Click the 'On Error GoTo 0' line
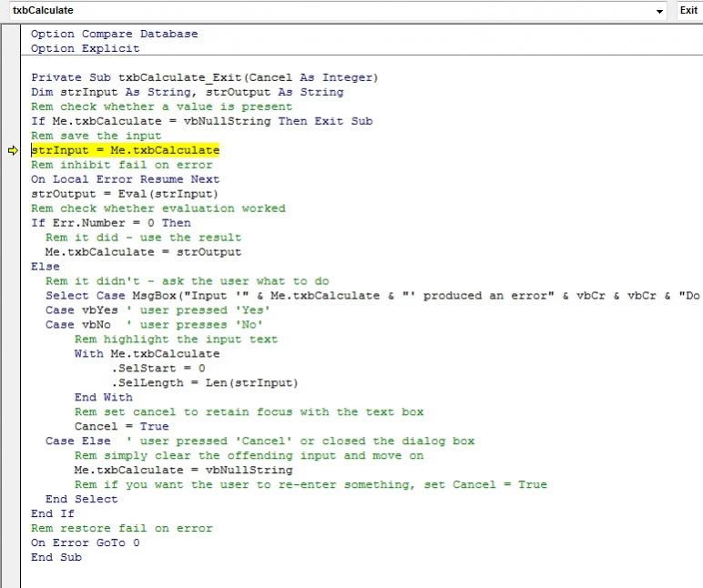703x588 pixels. 86,542
